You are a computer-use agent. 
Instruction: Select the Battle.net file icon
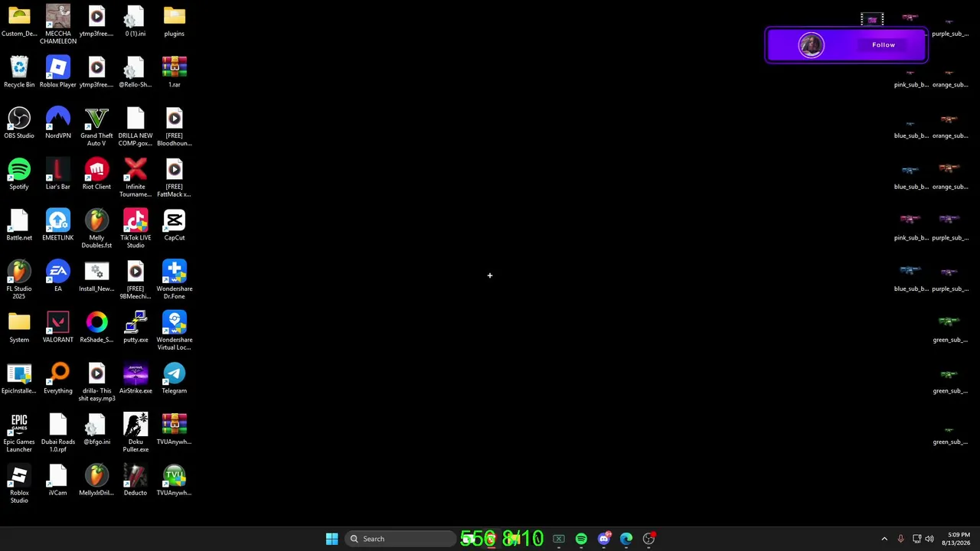click(x=19, y=226)
